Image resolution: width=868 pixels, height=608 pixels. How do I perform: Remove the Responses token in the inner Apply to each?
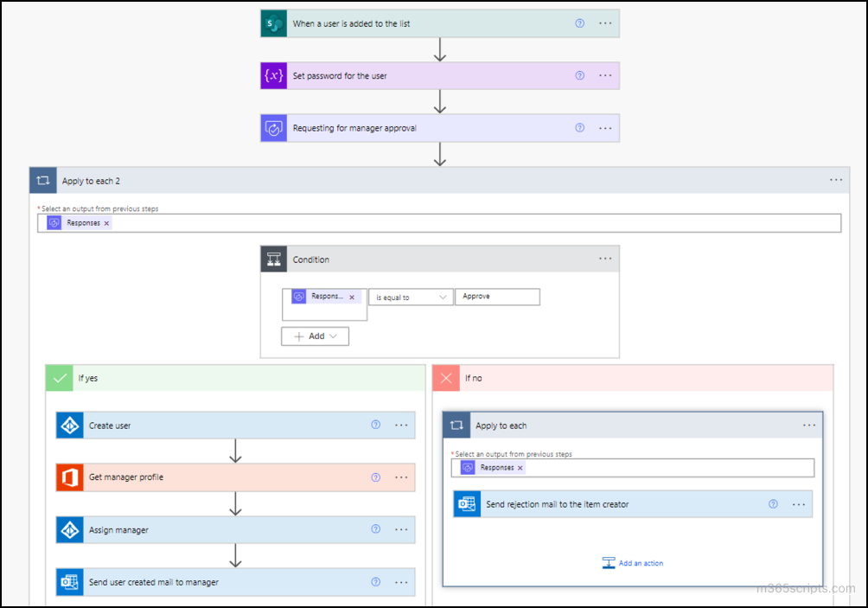click(x=520, y=468)
